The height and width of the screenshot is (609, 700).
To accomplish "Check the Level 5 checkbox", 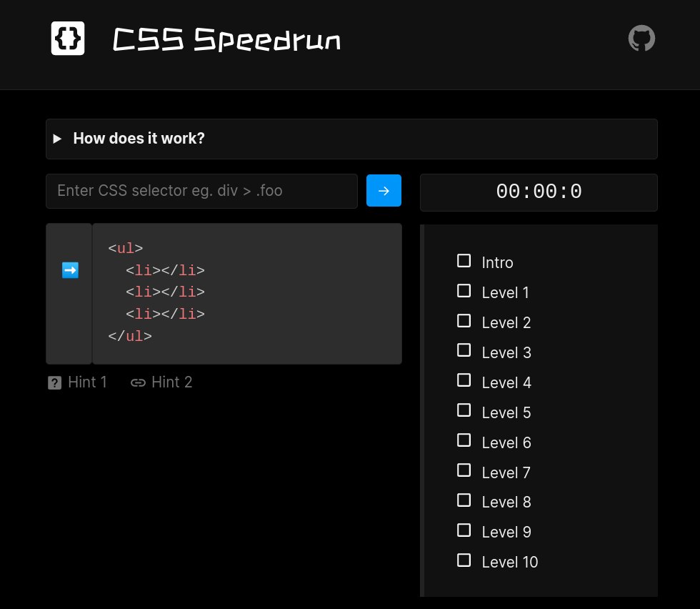I will pyautogui.click(x=464, y=410).
